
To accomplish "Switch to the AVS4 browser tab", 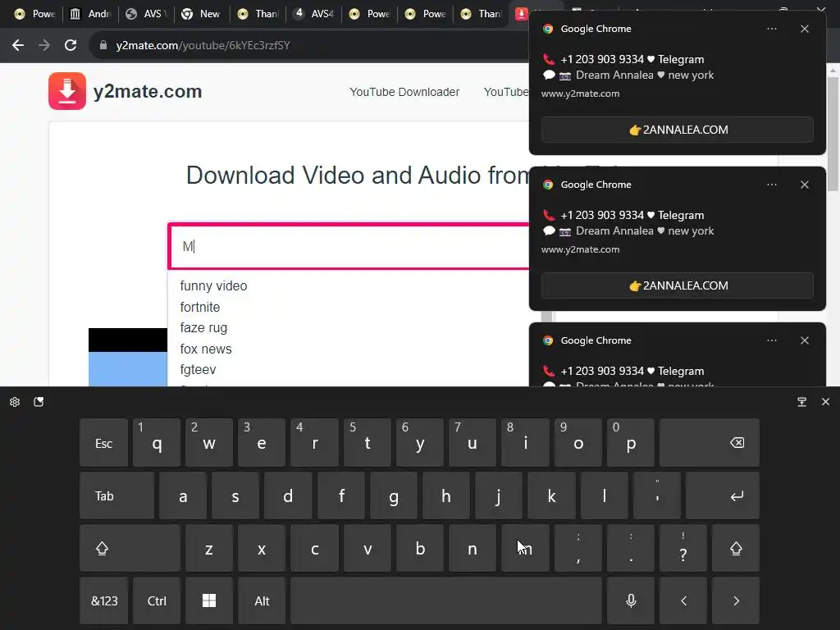I will [x=314, y=14].
